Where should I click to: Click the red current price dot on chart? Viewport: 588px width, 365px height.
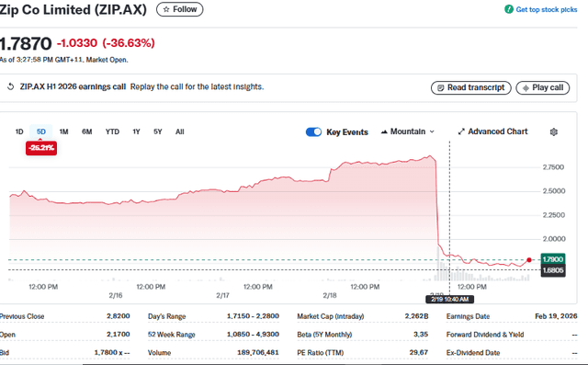pos(529,259)
